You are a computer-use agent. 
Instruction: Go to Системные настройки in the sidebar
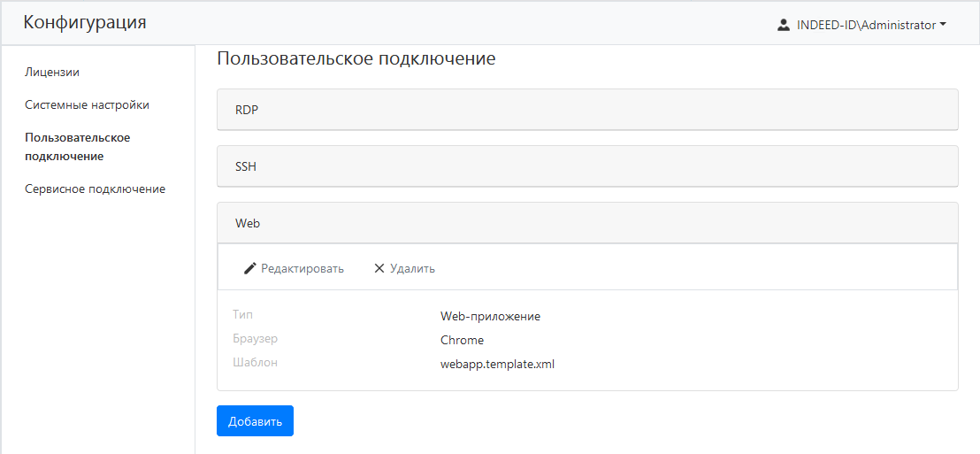[x=87, y=104]
